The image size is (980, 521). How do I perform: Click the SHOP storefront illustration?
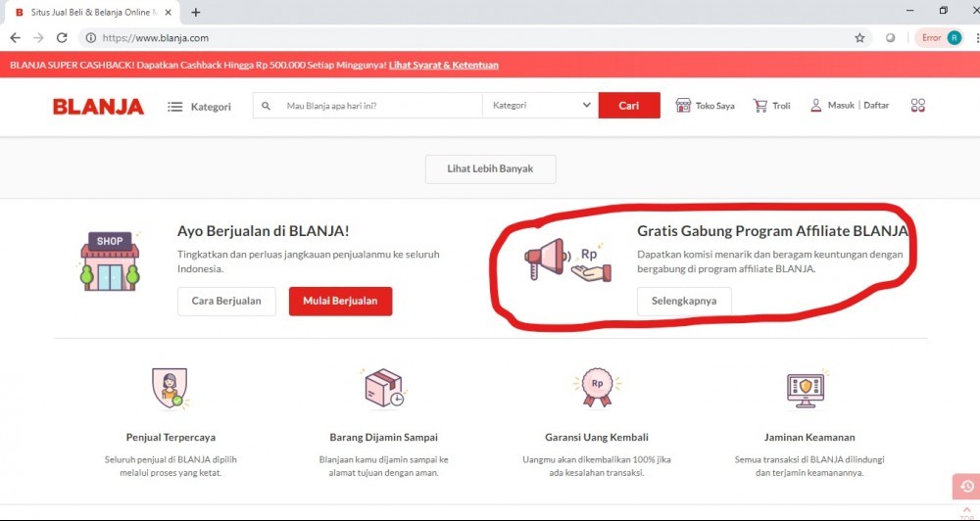click(110, 260)
